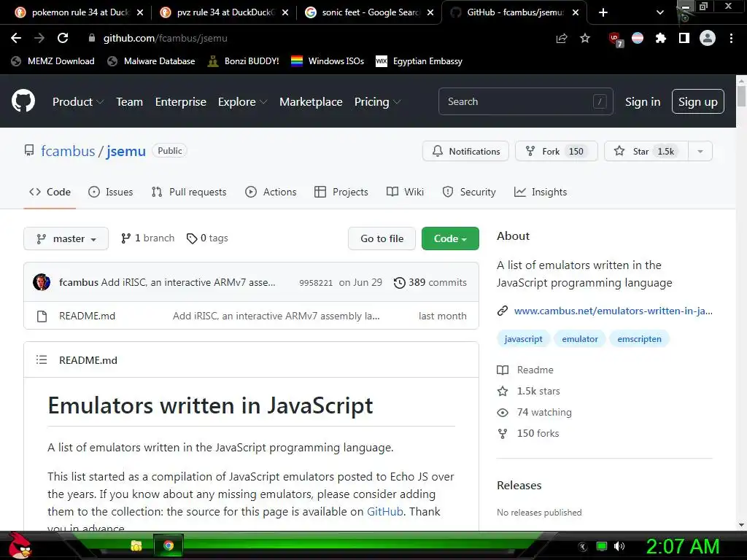Open the green Code dropdown button

[x=450, y=238]
